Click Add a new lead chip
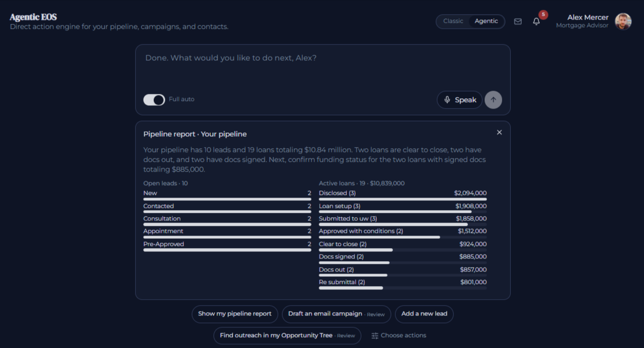Screen dimensions: 644x348 pos(424,314)
